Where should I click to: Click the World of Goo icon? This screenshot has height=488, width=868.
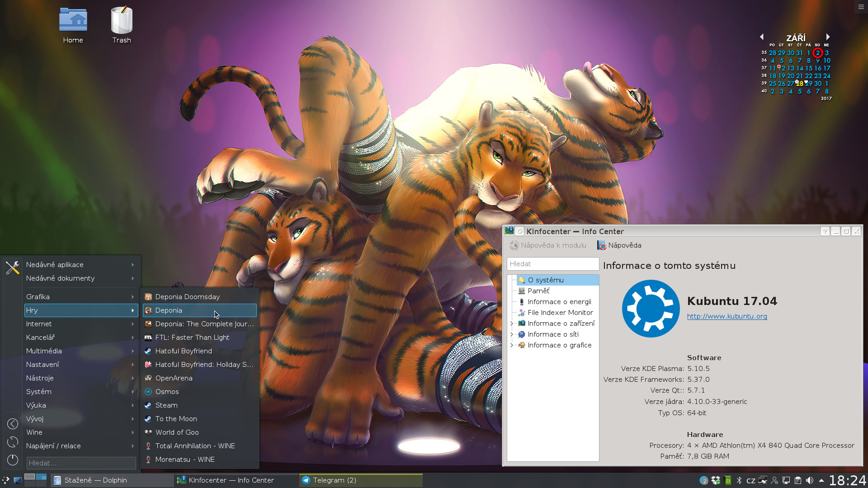[x=148, y=432]
